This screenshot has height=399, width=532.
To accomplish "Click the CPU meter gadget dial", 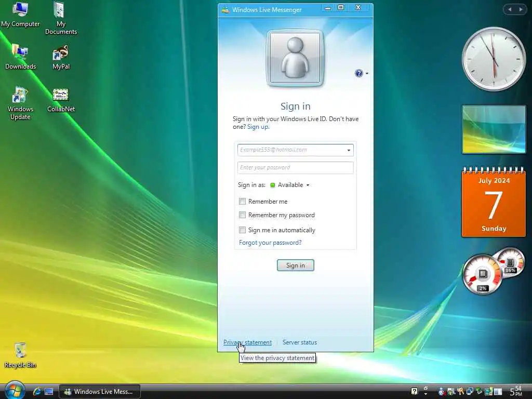I will [482, 274].
